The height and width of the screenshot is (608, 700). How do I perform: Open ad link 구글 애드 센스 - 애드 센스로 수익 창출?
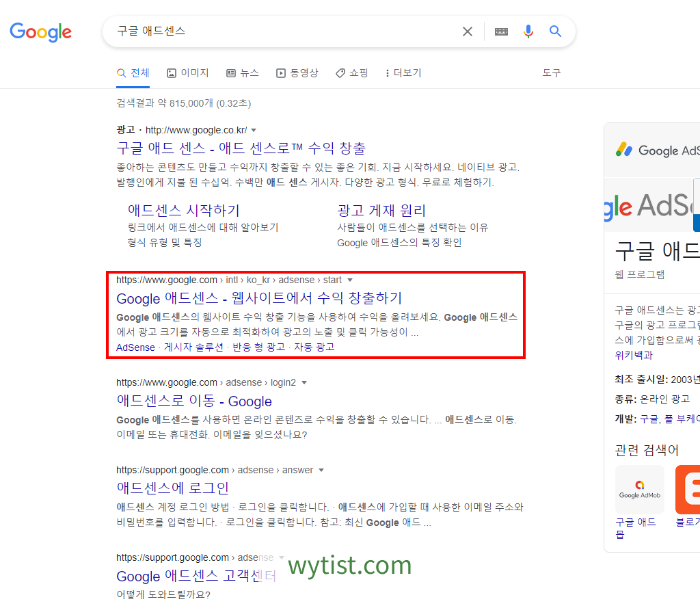coord(241,148)
